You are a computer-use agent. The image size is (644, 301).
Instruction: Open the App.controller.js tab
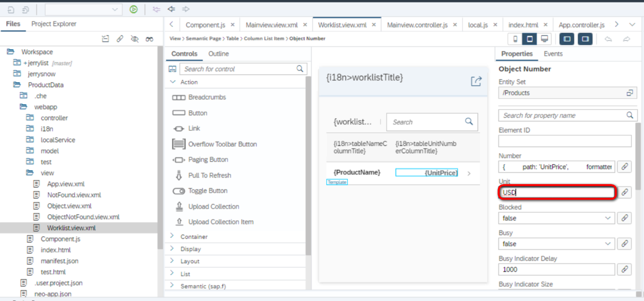click(x=582, y=24)
